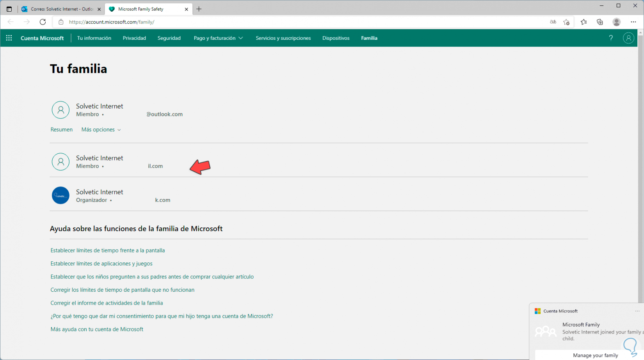Select Solvetic Internet name of il.com member
Screen dimensions: 644x360
point(100,158)
